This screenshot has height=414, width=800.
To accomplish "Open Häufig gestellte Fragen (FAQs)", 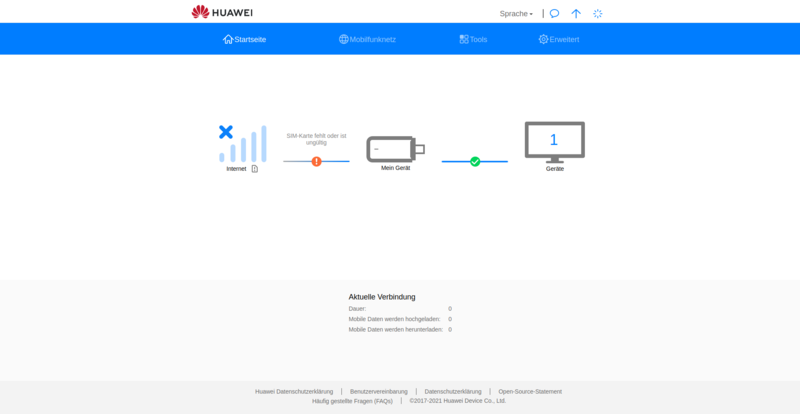I will point(352,401).
